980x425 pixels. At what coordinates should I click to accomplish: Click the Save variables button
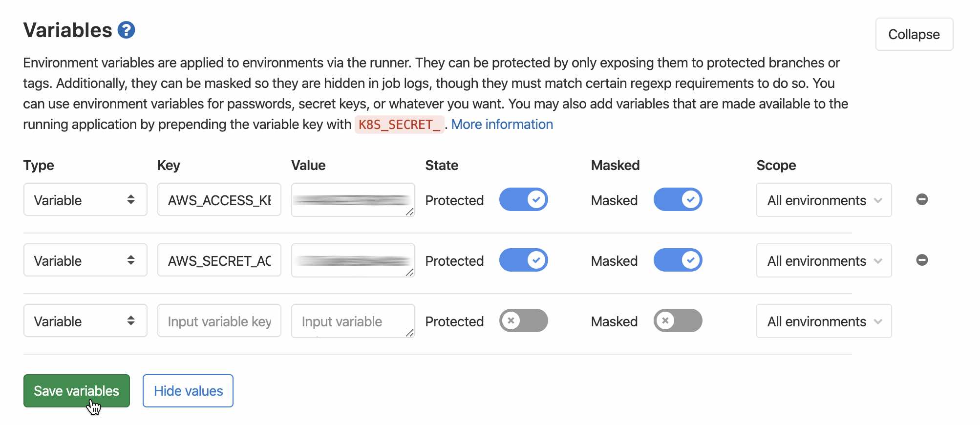click(x=77, y=391)
